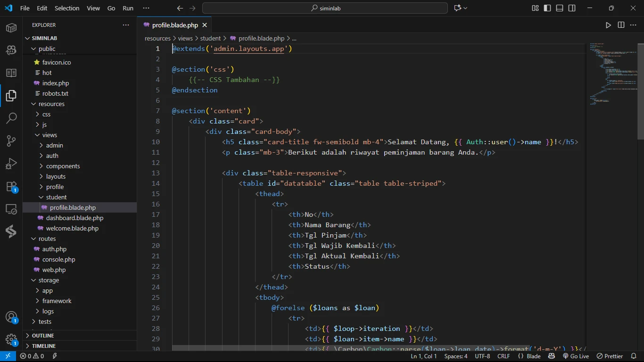The width and height of the screenshot is (644, 362).
Task: Click the Run play button in editor toolbar
Action: [608, 25]
